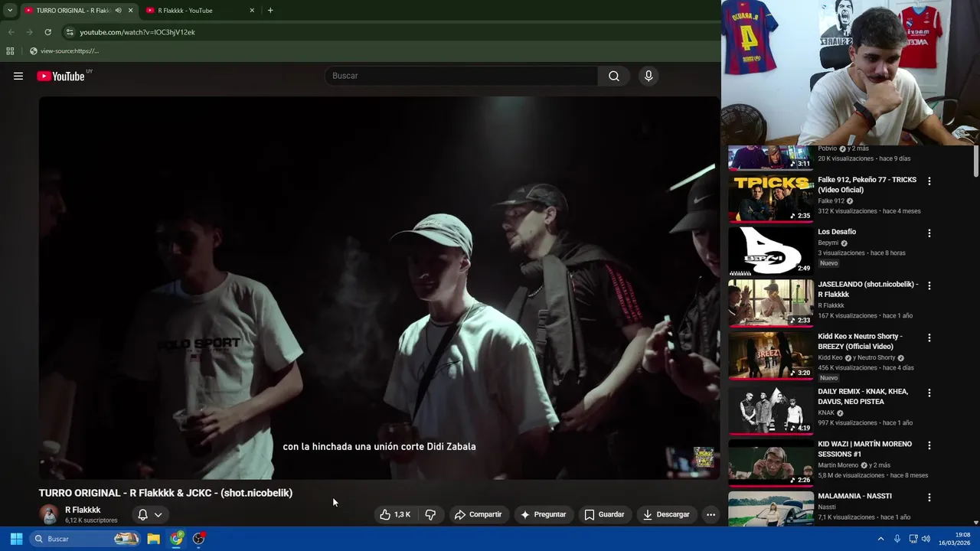Open OBS Studio from taskbar
Screen dimensions: 980x551
click(x=199, y=539)
